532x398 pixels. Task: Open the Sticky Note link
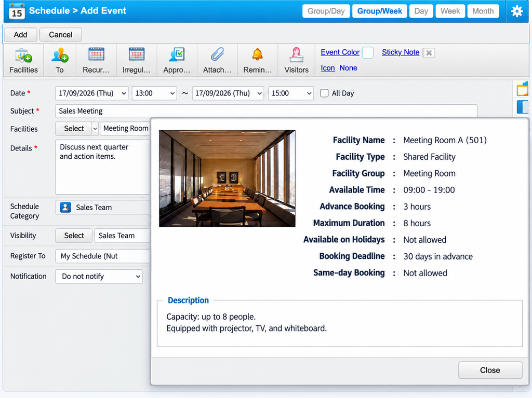pos(401,52)
